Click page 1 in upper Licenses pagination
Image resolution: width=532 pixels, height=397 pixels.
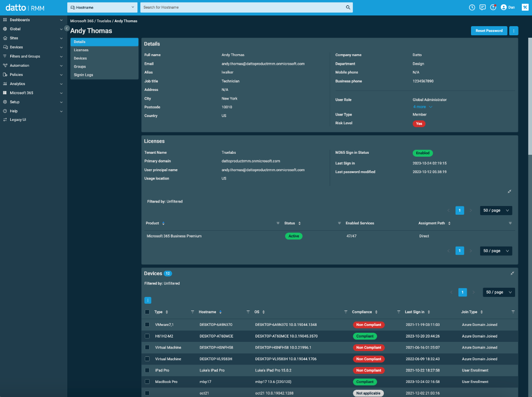(459, 210)
